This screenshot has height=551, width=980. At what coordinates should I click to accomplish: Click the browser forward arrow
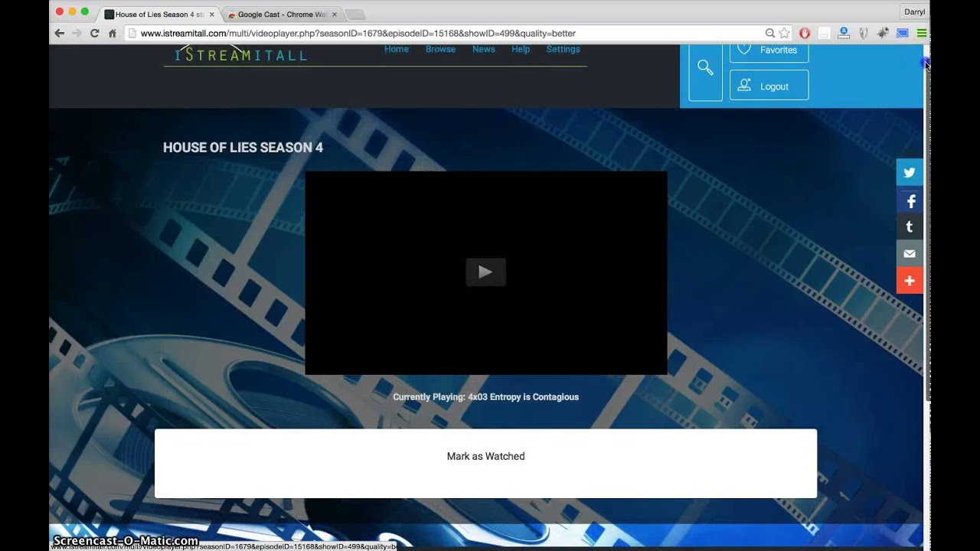pyautogui.click(x=77, y=33)
